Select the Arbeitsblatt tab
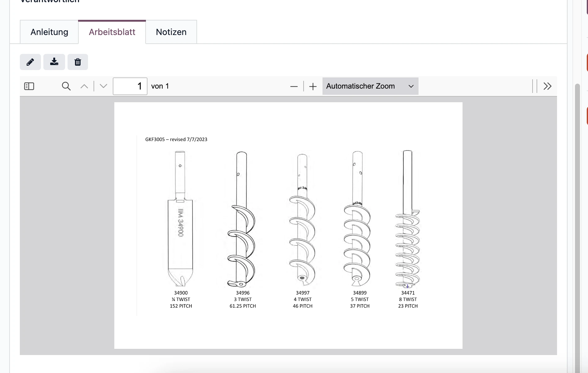 coord(112,32)
